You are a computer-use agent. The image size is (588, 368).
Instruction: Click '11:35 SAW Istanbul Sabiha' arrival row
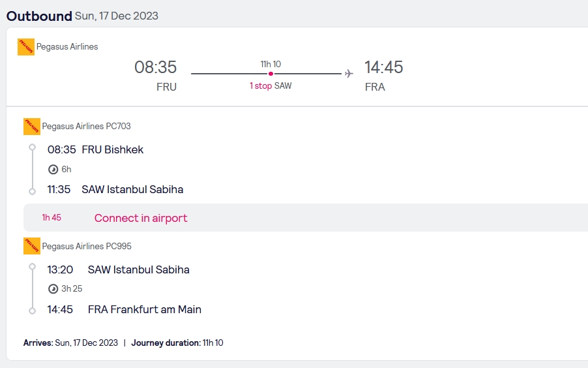coord(115,190)
